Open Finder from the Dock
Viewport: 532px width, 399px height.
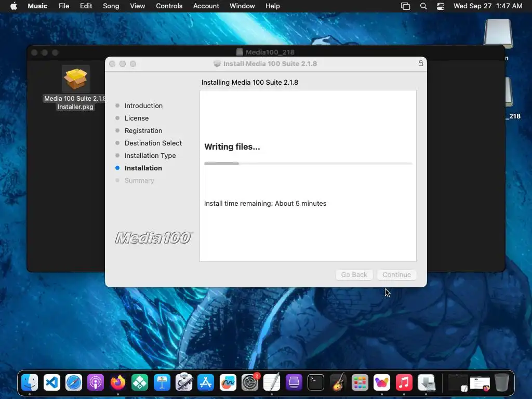point(30,383)
